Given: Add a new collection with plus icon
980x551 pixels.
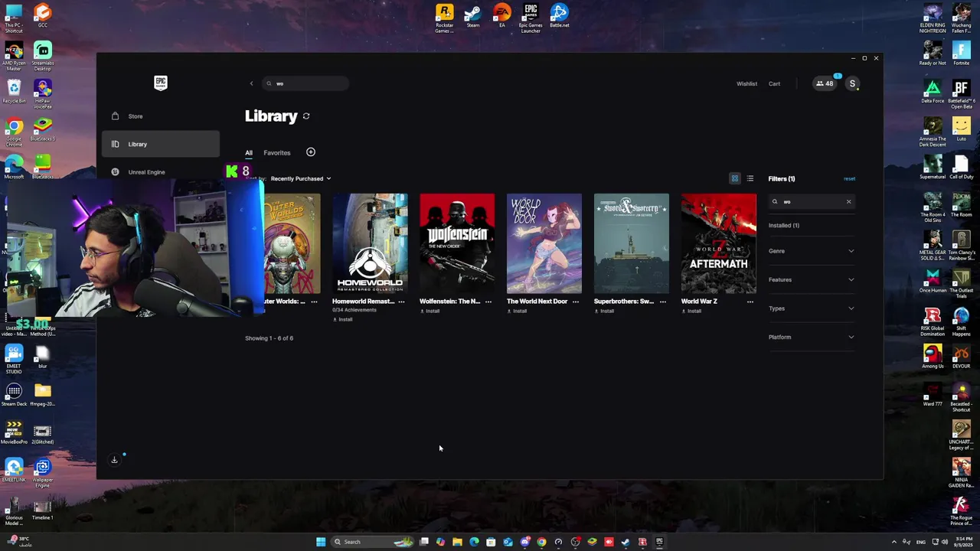Looking at the screenshot, I should [x=310, y=152].
